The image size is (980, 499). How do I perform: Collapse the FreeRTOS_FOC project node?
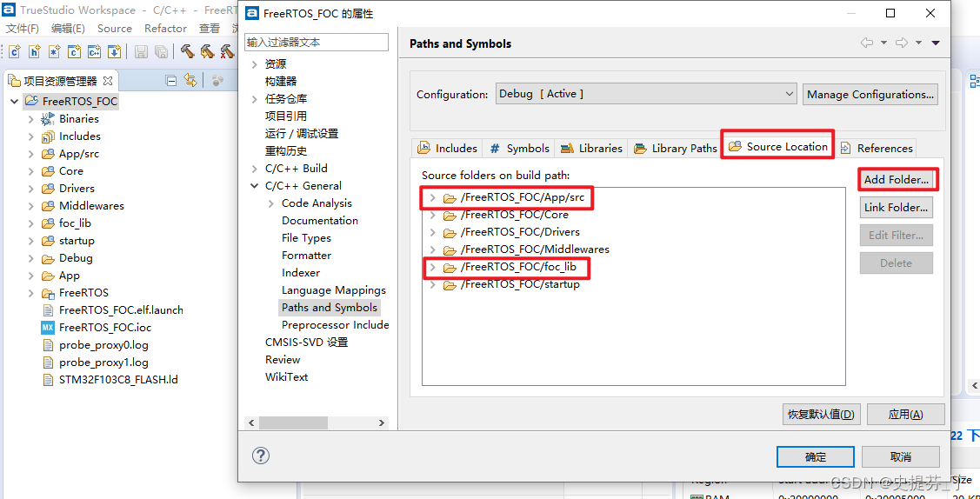point(15,101)
